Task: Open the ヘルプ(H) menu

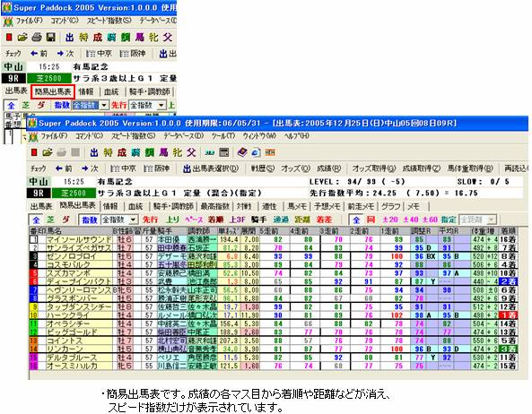Action: click(297, 136)
